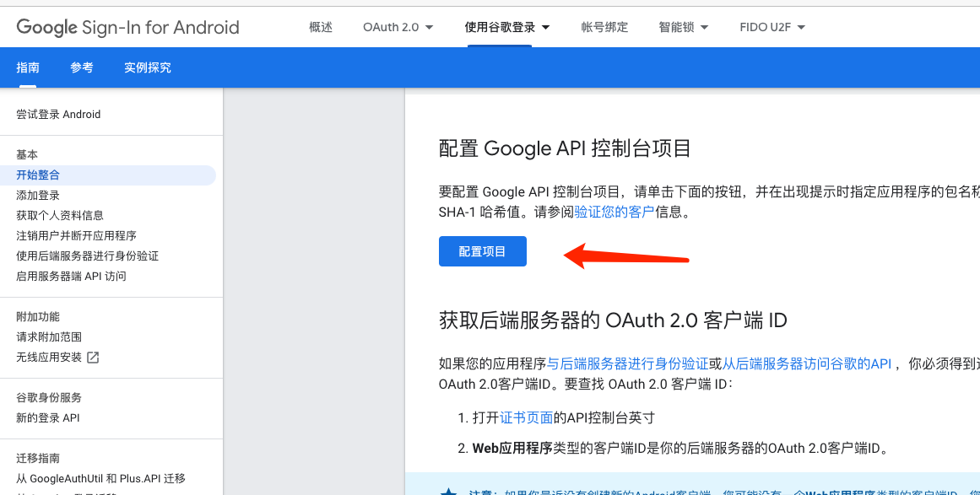Select 启用服务器端 API 访问 in the sidebar
Viewport: 980px width, 495px height.
(x=71, y=276)
